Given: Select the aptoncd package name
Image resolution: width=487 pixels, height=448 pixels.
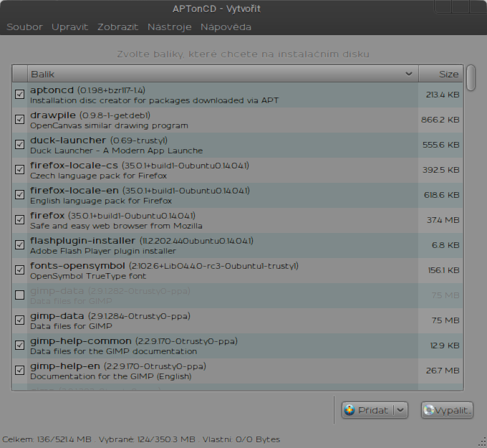Looking at the screenshot, I should 52,90.
